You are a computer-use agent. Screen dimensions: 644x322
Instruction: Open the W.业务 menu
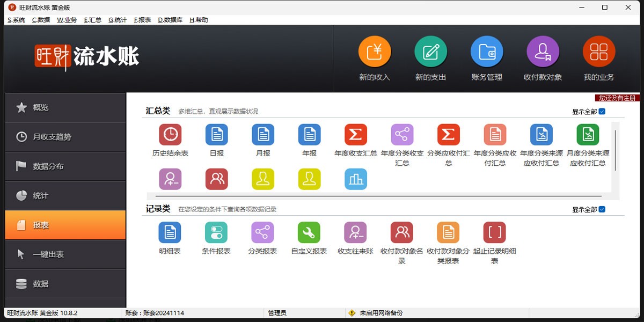pyautogui.click(x=67, y=20)
